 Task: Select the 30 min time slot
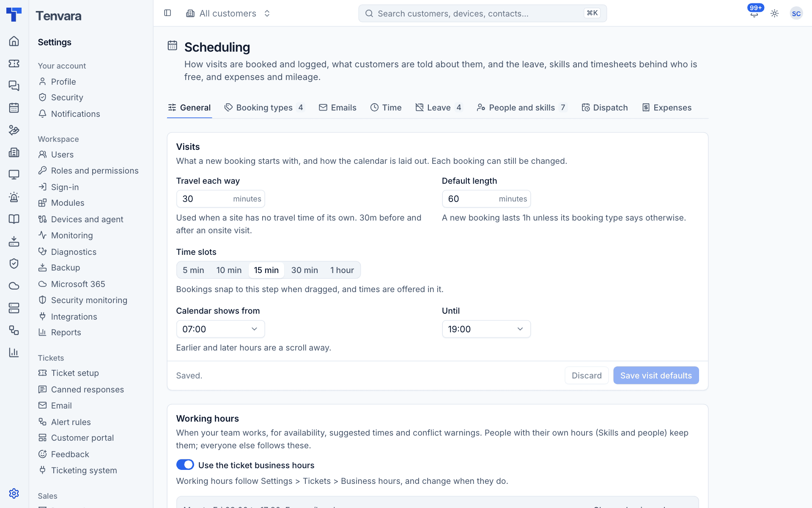(304, 270)
